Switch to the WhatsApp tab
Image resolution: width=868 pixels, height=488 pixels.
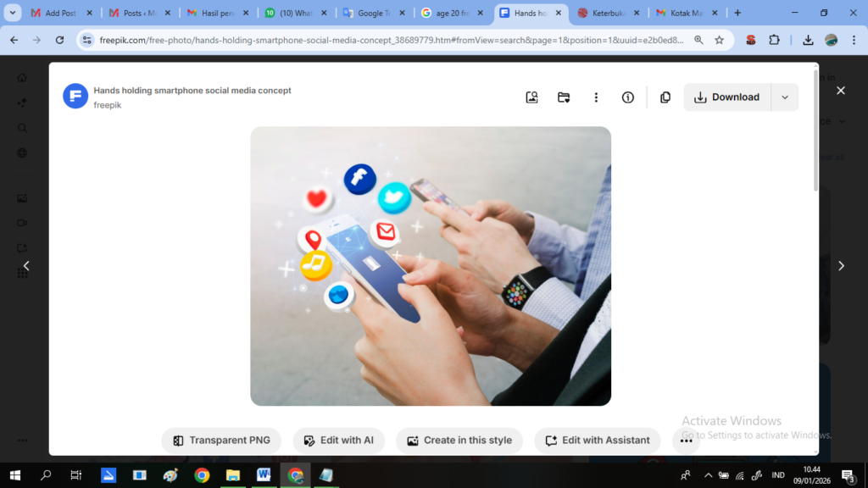click(295, 14)
